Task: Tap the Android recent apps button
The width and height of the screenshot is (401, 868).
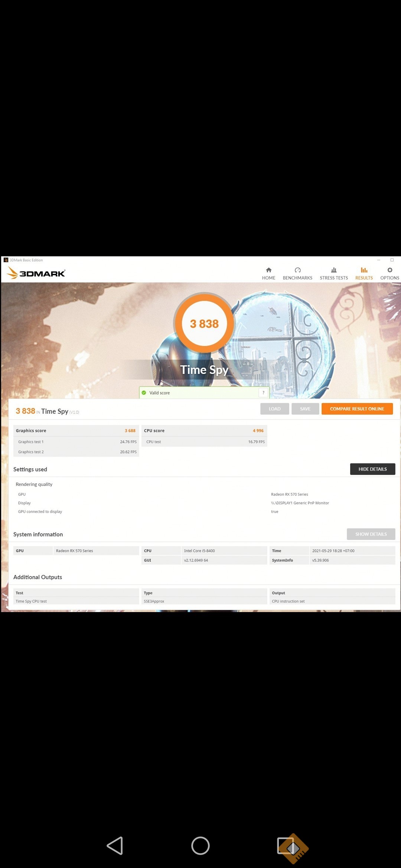Action: tap(286, 846)
